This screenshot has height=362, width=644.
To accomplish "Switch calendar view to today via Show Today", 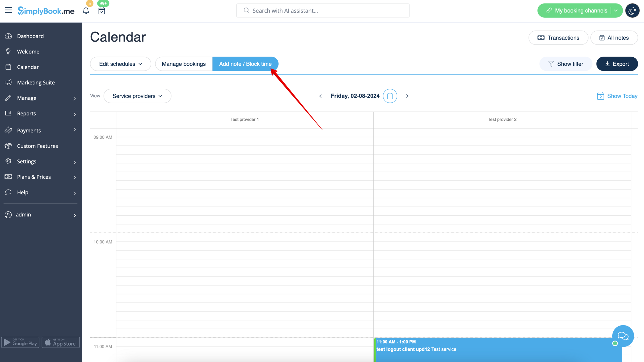I will 622,96.
